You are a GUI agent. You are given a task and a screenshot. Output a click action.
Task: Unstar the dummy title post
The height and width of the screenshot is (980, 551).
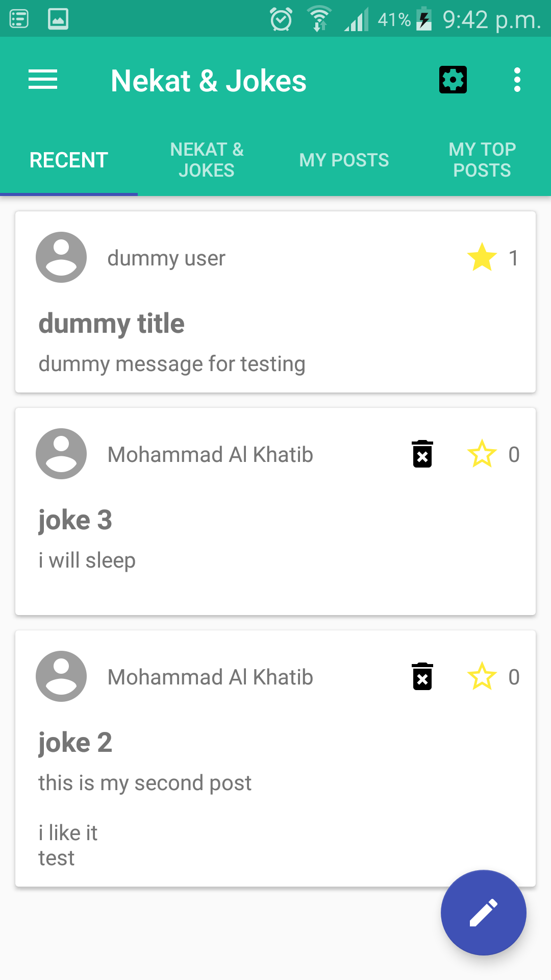click(x=482, y=257)
